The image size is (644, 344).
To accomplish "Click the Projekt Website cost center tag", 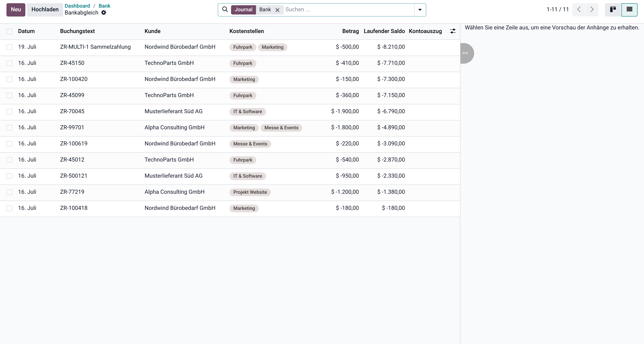I will pos(250,192).
